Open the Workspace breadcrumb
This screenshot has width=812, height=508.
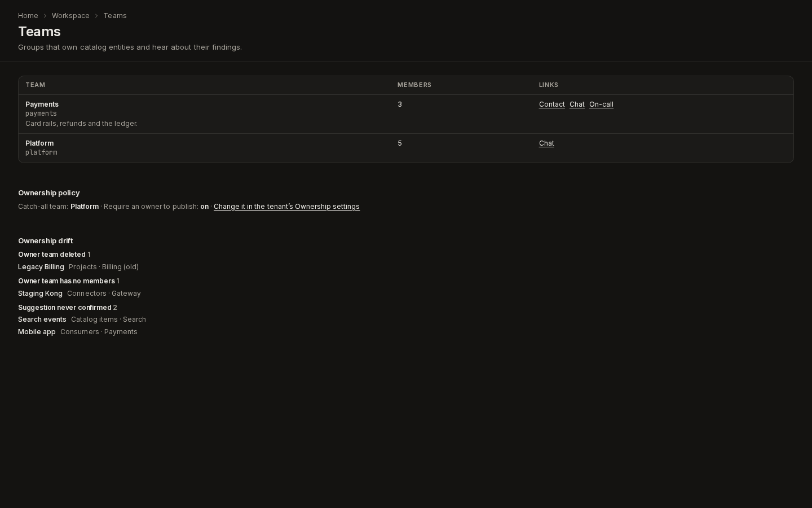point(70,16)
